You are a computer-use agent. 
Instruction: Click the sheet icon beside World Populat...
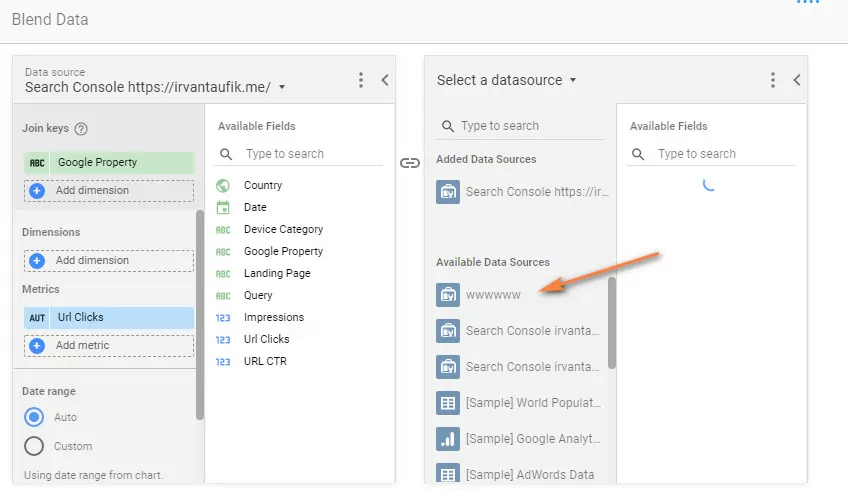pyautogui.click(x=448, y=403)
